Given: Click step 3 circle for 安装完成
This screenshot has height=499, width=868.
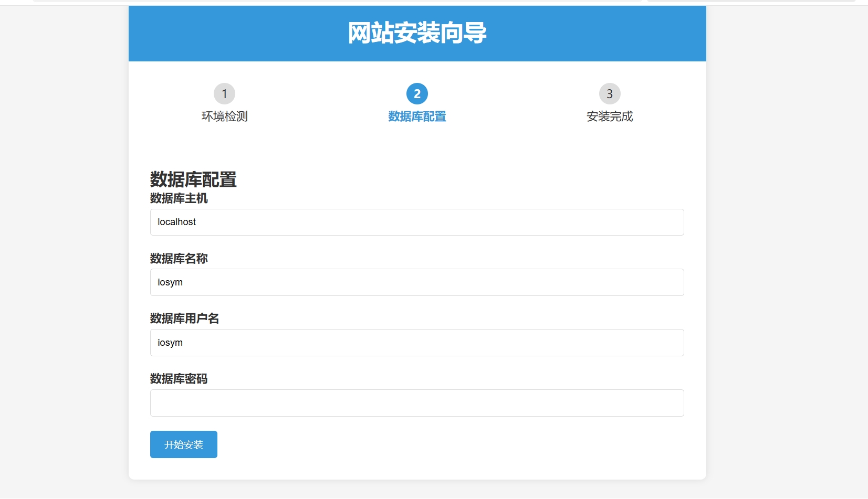Looking at the screenshot, I should click(x=609, y=94).
